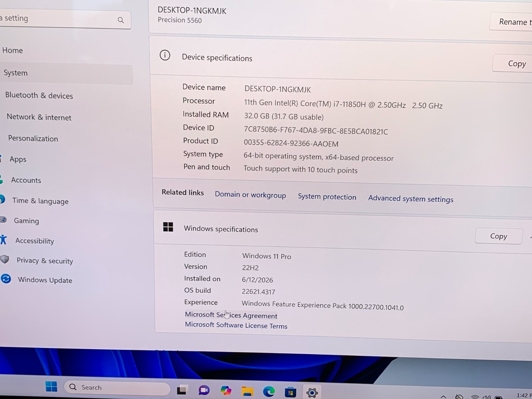The image size is (532, 399).
Task: Open Microsoft Store from the taskbar
Action: (x=290, y=392)
